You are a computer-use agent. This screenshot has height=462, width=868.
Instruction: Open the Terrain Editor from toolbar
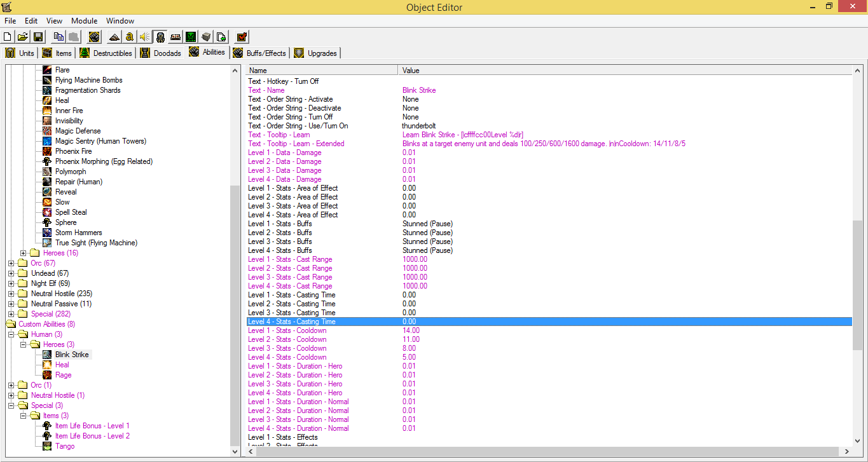(x=114, y=37)
